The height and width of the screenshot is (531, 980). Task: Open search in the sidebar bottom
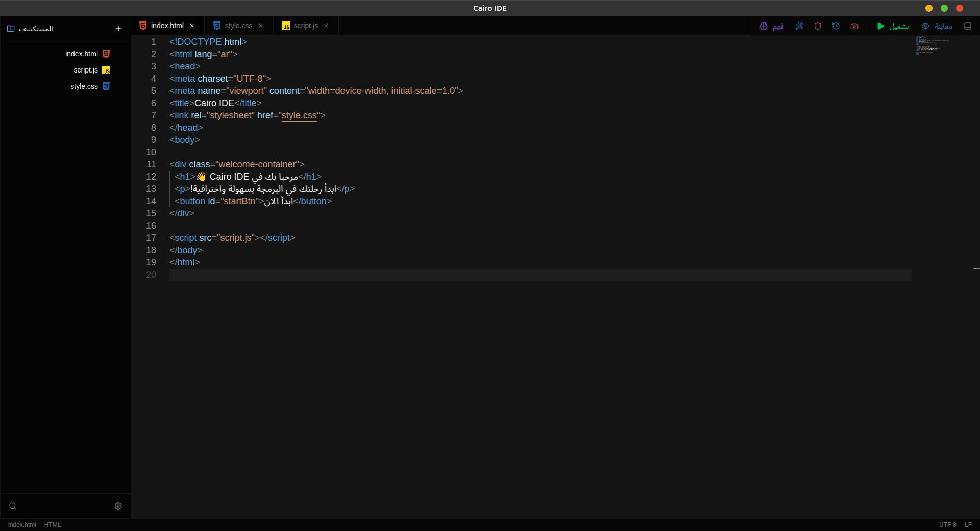(x=13, y=506)
